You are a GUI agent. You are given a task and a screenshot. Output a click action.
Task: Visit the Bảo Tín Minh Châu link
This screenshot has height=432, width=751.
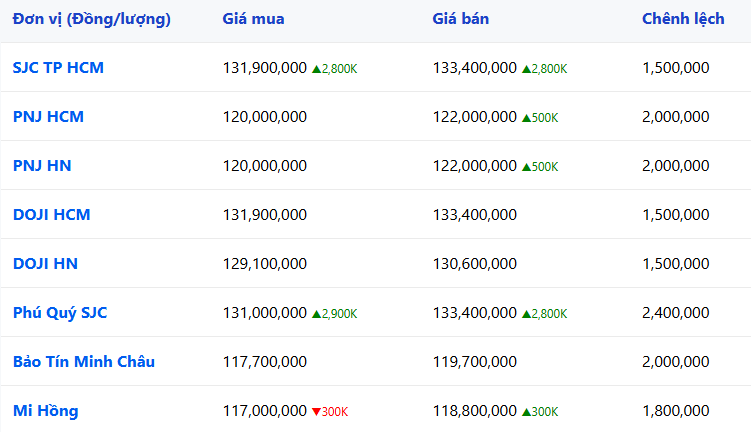[x=84, y=362]
